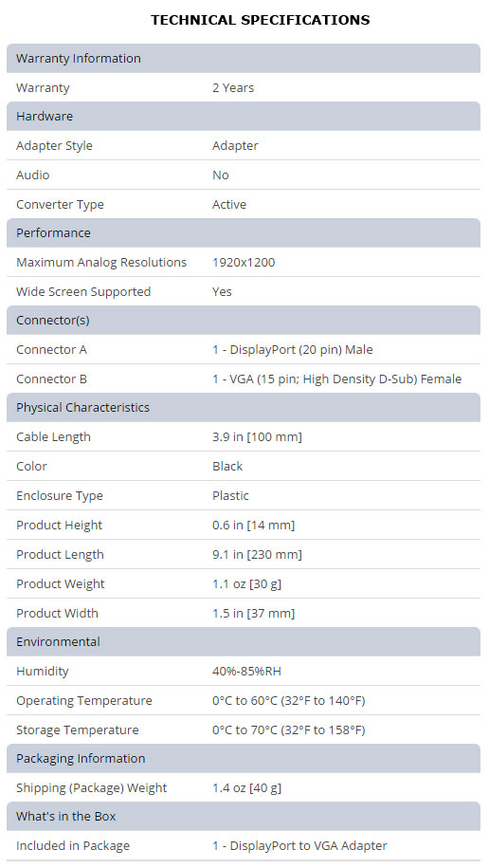Select the Packaging Information section header
Viewport: 489px width, 868px height.
click(244, 758)
